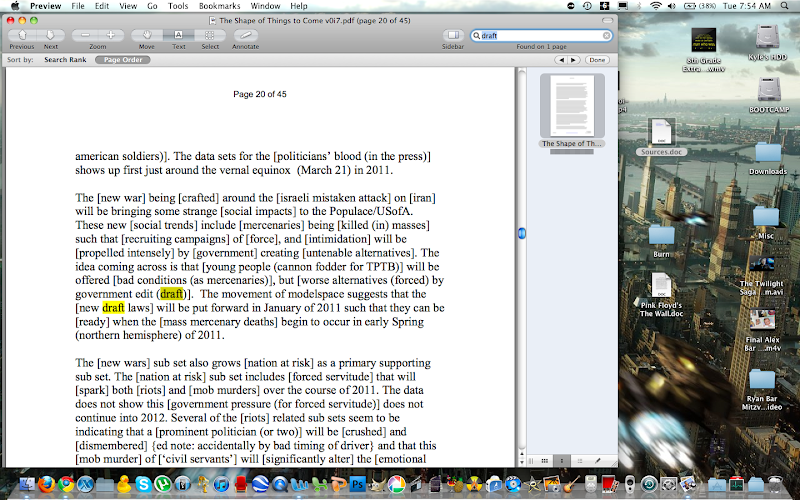Click the blue scrollbar thumb of the document
The height and width of the screenshot is (500, 800).
tap(521, 233)
